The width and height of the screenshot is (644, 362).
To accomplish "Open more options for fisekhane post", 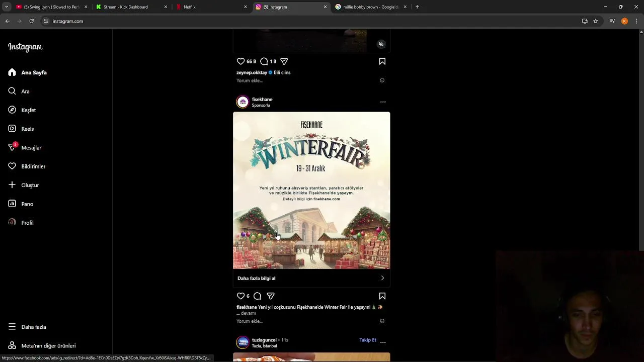I will pos(383,102).
